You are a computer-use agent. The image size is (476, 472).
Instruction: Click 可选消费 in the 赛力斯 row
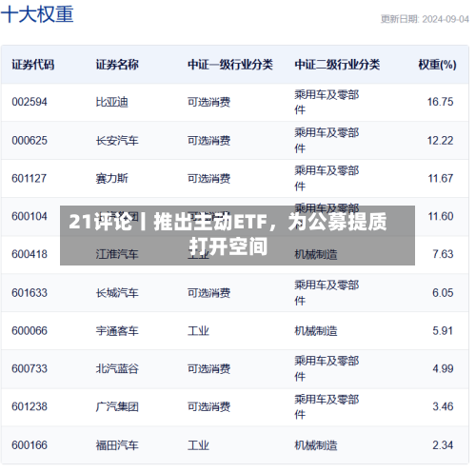(208, 179)
